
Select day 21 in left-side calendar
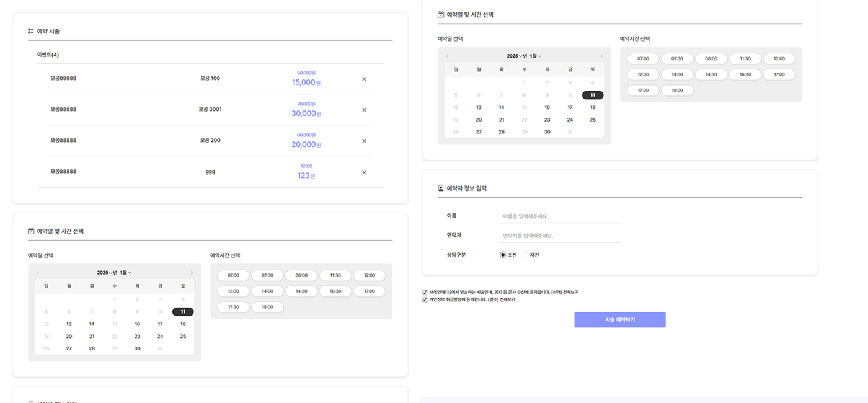[x=92, y=337]
